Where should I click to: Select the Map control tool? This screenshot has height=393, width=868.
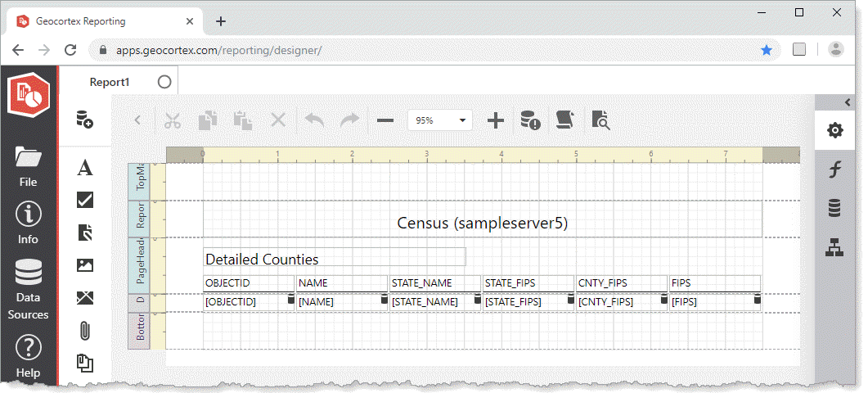pos(85,298)
